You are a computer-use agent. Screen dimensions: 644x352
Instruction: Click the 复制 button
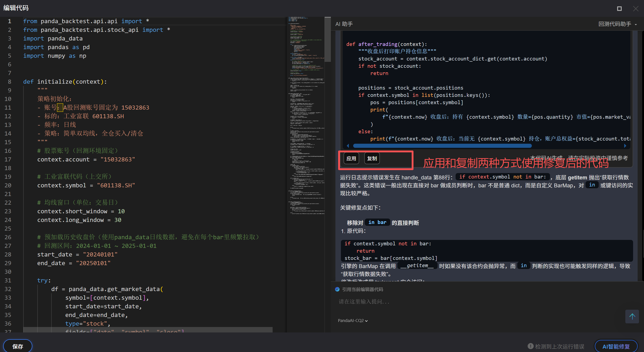click(x=372, y=158)
